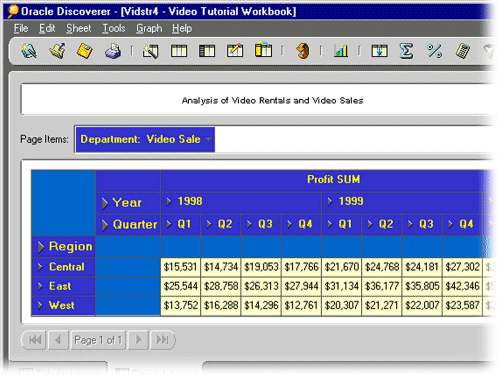Drill into Q2 under 1998
Viewport: 498px width, 375px height.
[x=209, y=224]
